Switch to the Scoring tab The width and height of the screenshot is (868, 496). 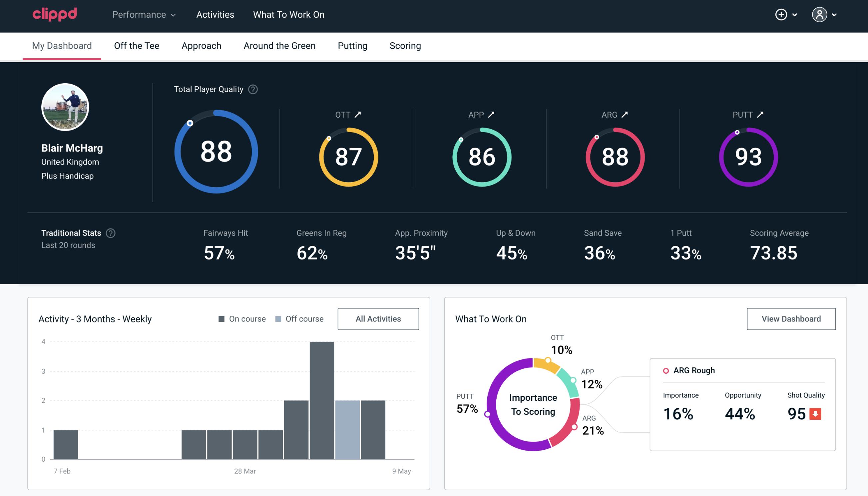click(x=405, y=45)
